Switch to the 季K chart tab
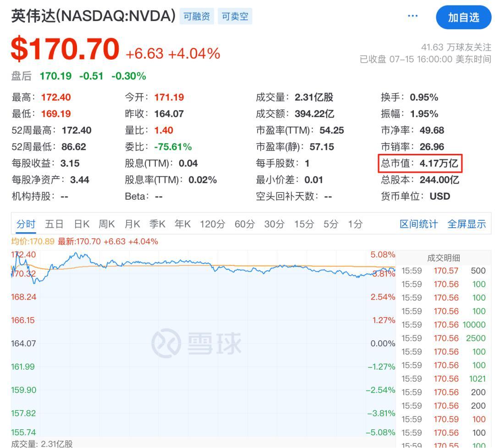Image resolution: width=495 pixels, height=448 pixels. [157, 224]
